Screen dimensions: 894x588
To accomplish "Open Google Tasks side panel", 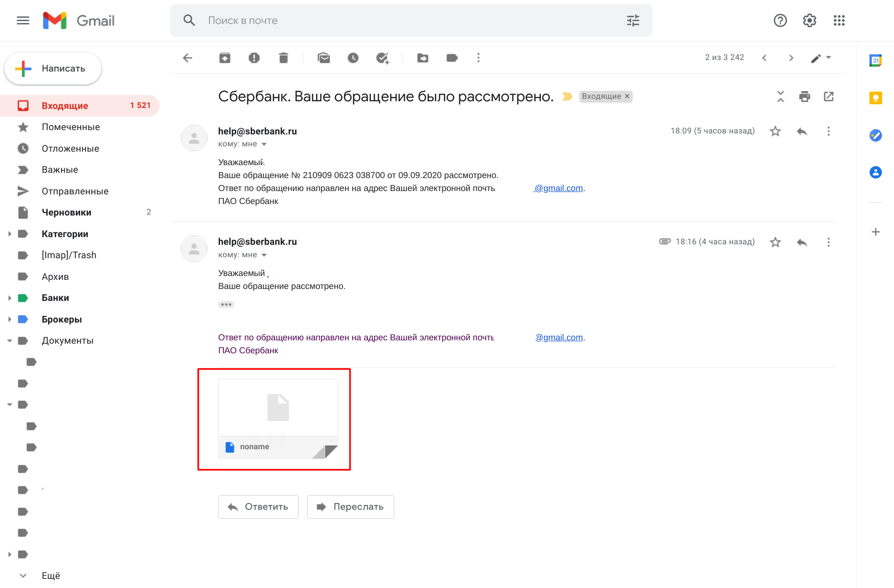I will coord(875,135).
